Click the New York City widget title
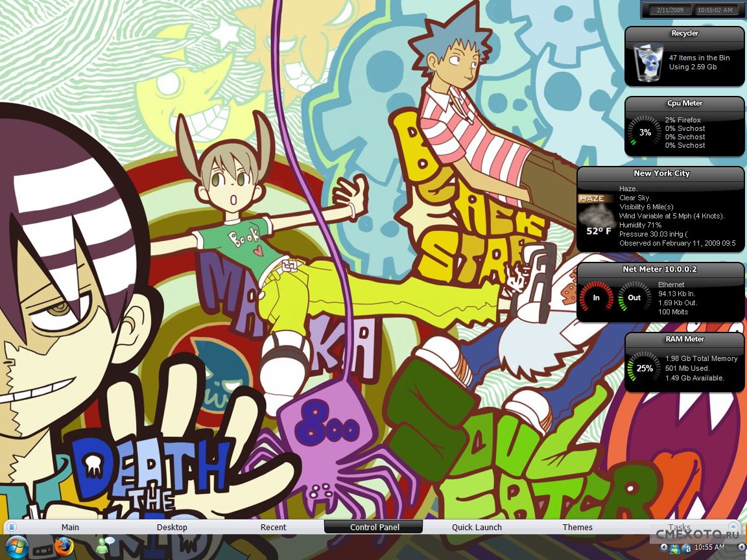 pyautogui.click(x=661, y=173)
